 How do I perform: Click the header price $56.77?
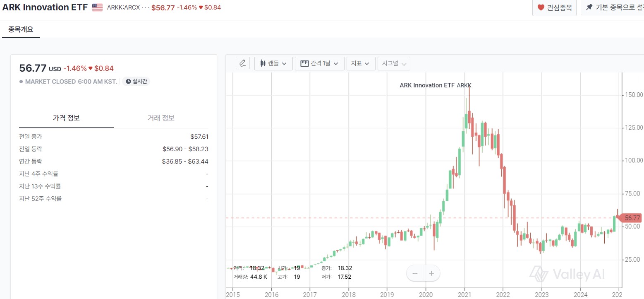pyautogui.click(x=163, y=7)
